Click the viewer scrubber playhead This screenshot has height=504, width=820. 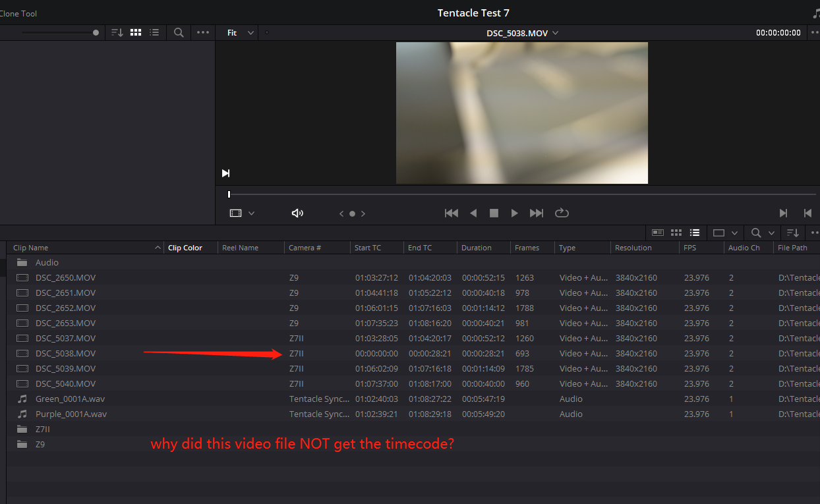[x=229, y=194]
